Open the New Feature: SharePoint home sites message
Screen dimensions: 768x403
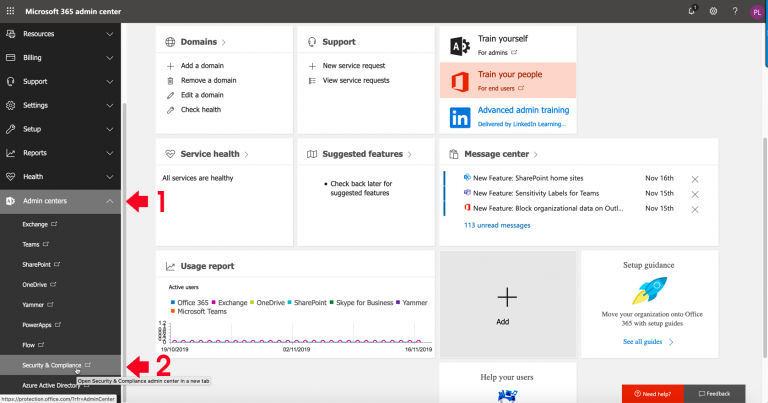(x=528, y=178)
